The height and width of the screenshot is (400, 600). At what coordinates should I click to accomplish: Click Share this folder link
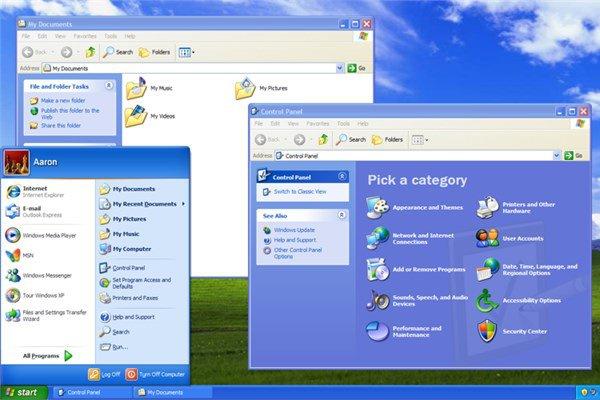point(61,125)
